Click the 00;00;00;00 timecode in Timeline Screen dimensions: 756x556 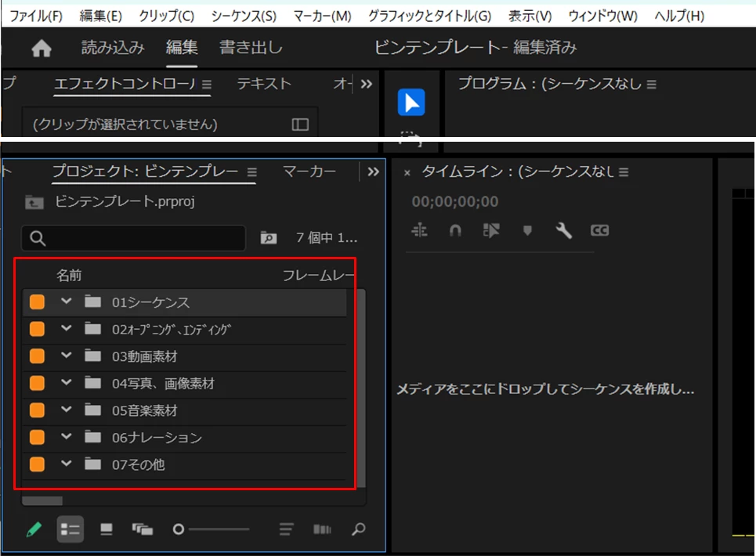coord(454,201)
